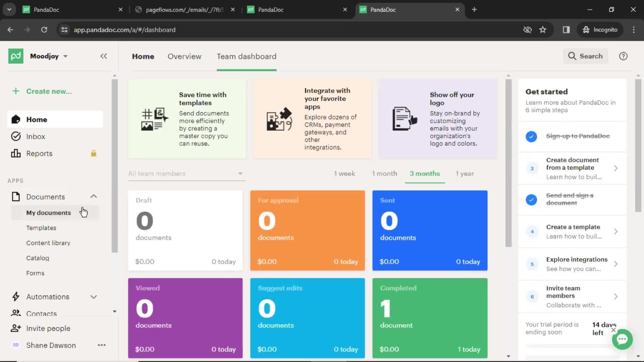Switch to the pageflows.com browser tab
The width and height of the screenshot is (644, 362).
[184, 9]
